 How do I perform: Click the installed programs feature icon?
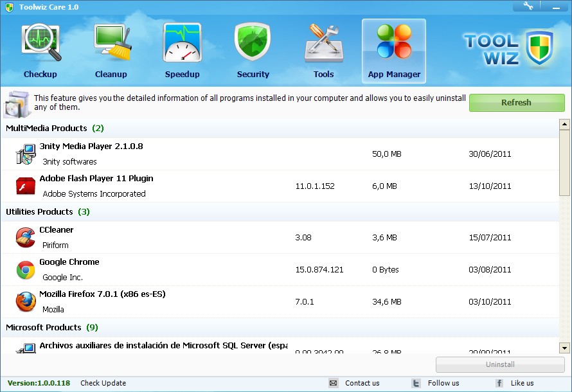(17, 104)
